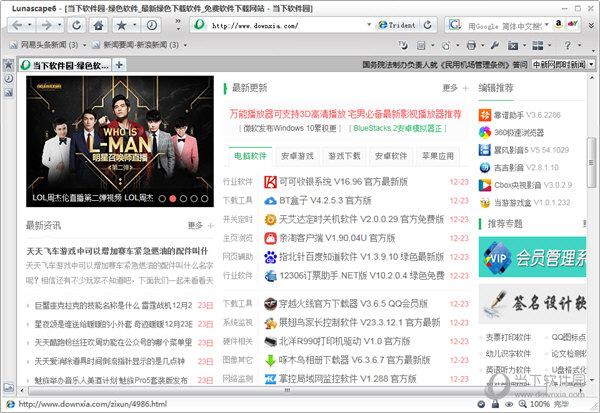
Task: Open 可可收银系统 V16.96 download link
Action: point(343,182)
